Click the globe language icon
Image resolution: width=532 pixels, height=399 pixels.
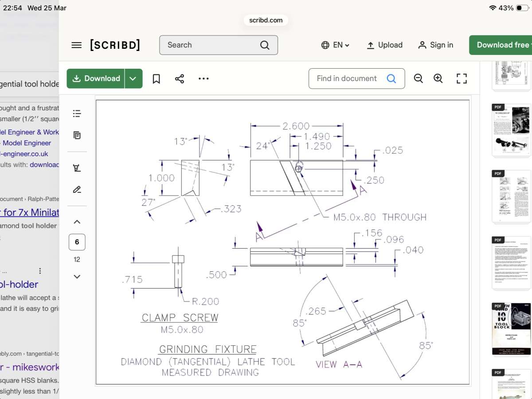pos(325,45)
